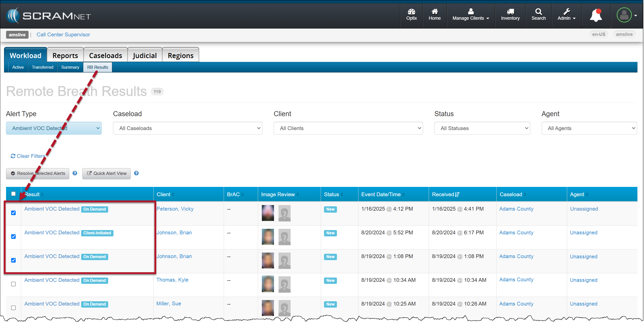The height and width of the screenshot is (324, 644).
Task: Open the notifications bell icon
Action: point(596,16)
